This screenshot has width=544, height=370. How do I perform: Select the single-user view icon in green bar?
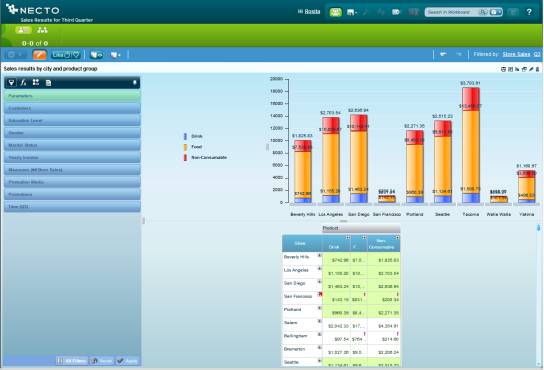23,30
